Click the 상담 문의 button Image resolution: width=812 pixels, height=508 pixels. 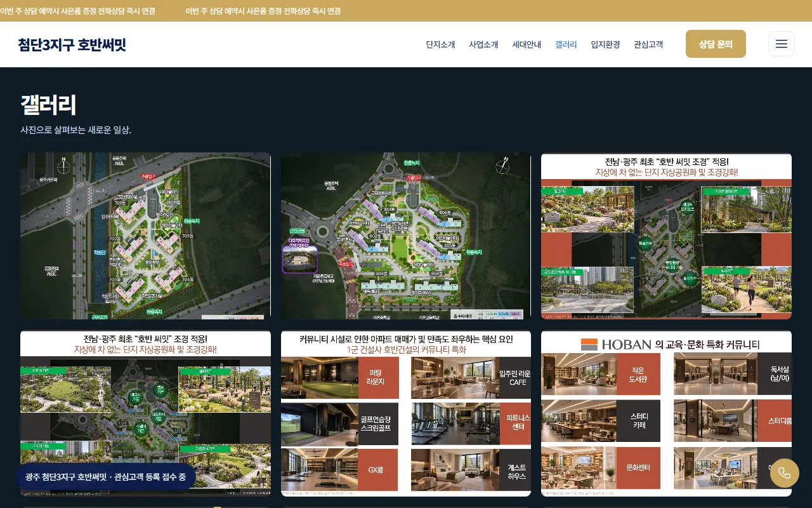pyautogui.click(x=716, y=44)
